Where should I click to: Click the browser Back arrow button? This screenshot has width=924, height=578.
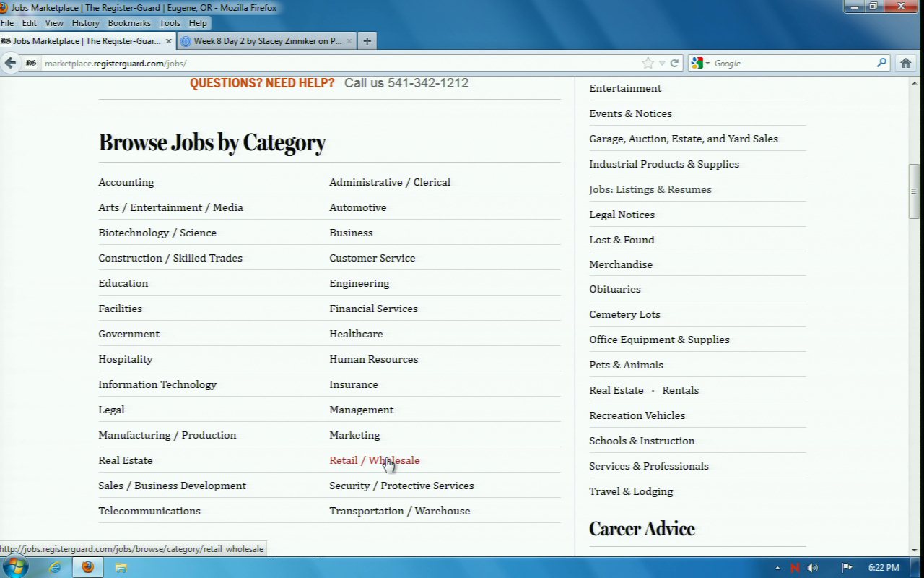10,63
